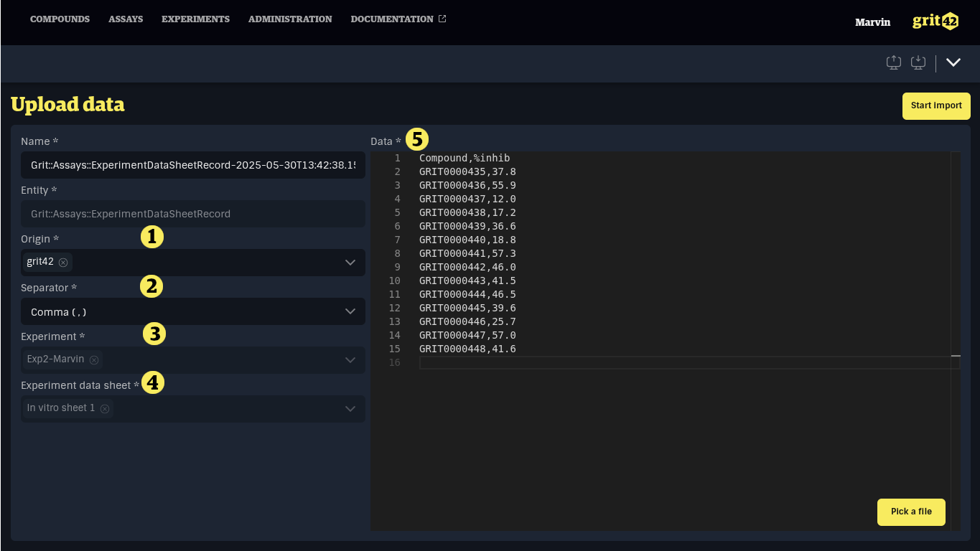980x551 pixels.
Task: Click the row GRIT0000437,12.0
Action: pos(467,199)
